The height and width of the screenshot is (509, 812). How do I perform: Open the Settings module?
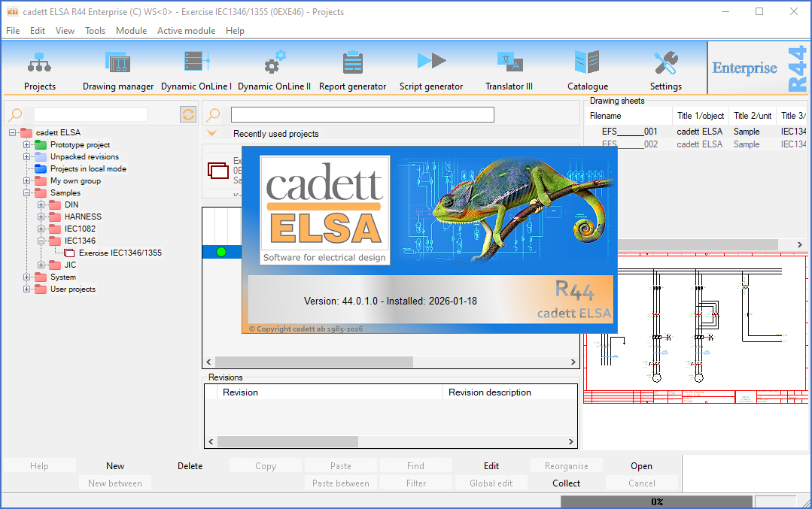click(665, 68)
